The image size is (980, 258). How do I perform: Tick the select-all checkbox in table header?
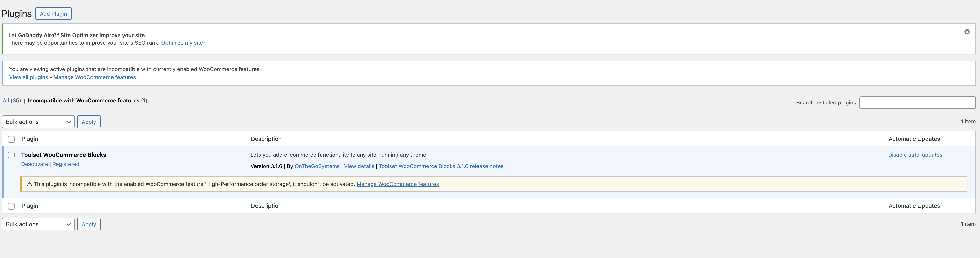(x=11, y=139)
